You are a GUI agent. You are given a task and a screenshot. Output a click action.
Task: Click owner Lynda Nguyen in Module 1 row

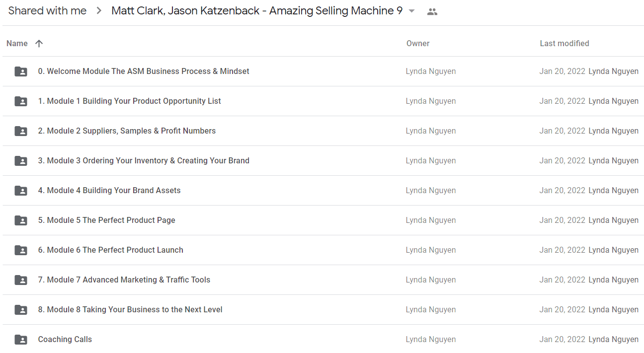431,101
